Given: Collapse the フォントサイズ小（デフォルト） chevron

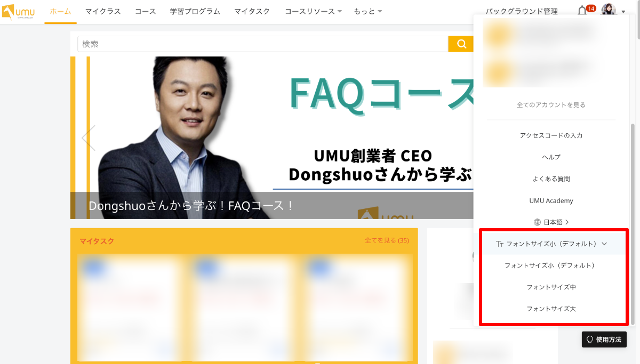Looking at the screenshot, I should pyautogui.click(x=604, y=244).
